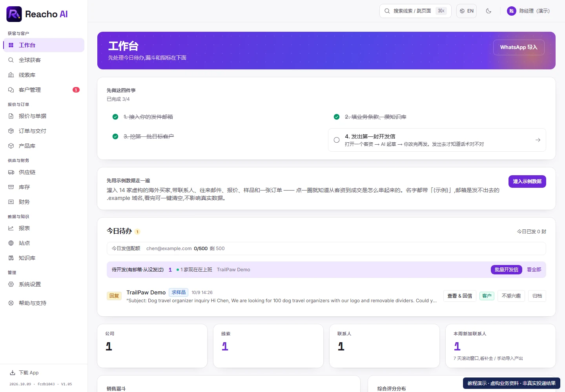This screenshot has width=565, height=392.
Task: Click the green check beside 接入你的发件邮箱
Action: point(115,117)
